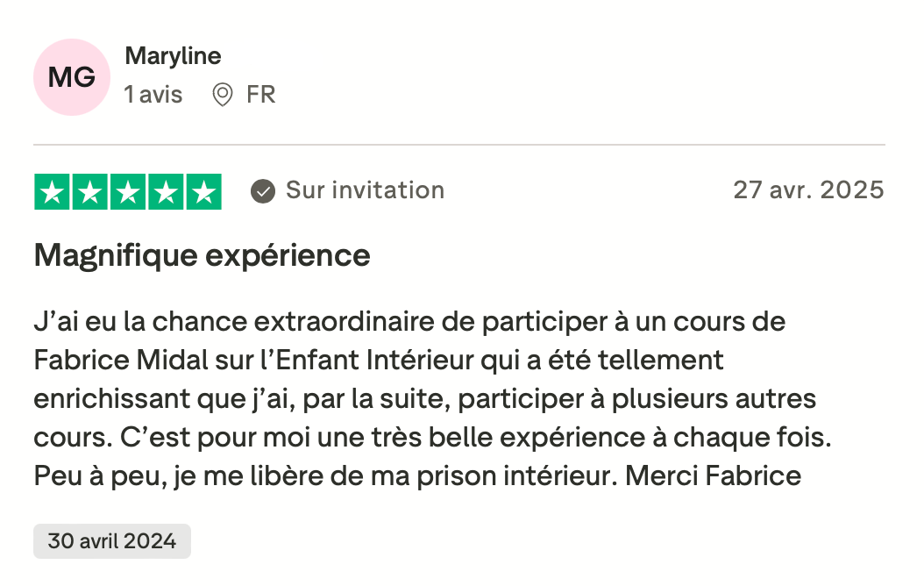Click the "30 avril 2024" date badge
The width and height of the screenshot is (924, 586).
tap(112, 540)
